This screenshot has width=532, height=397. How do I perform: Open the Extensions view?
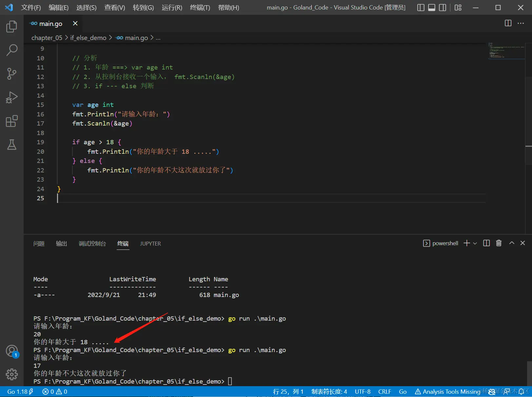pos(12,121)
